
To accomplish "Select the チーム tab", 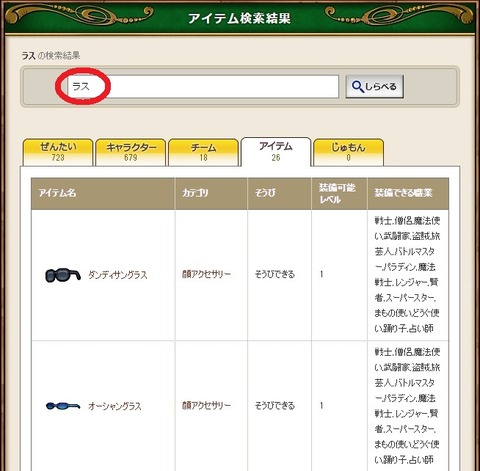I will pos(203,152).
